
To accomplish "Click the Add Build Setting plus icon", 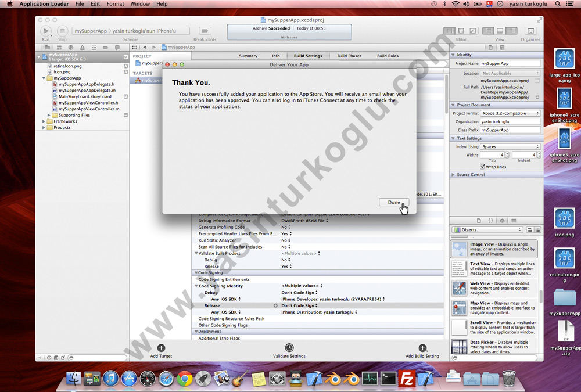I will 422,348.
